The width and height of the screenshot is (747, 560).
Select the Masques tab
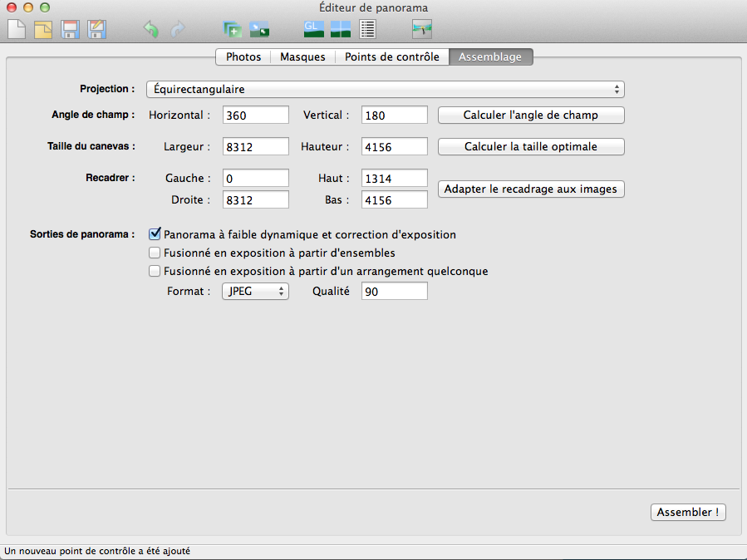pos(302,56)
